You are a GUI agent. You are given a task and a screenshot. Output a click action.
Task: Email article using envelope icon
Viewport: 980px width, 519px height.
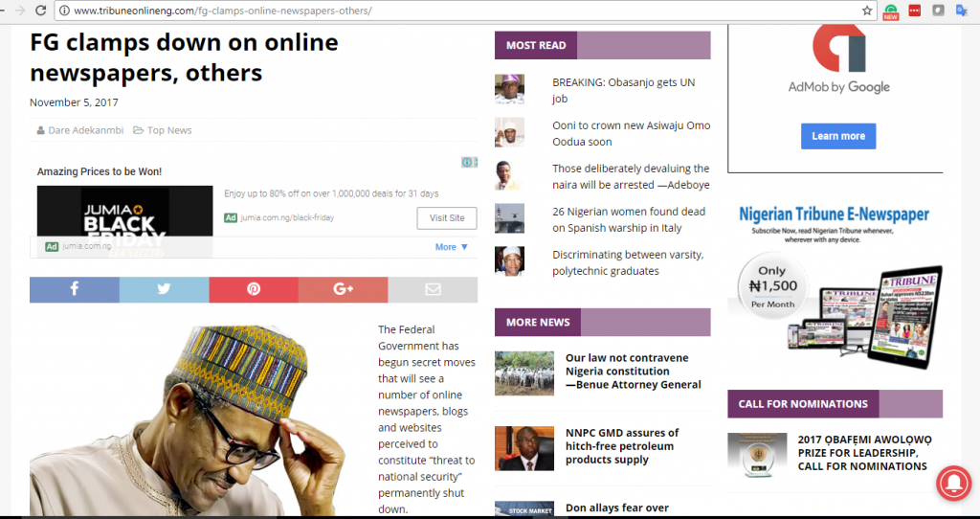pos(433,289)
